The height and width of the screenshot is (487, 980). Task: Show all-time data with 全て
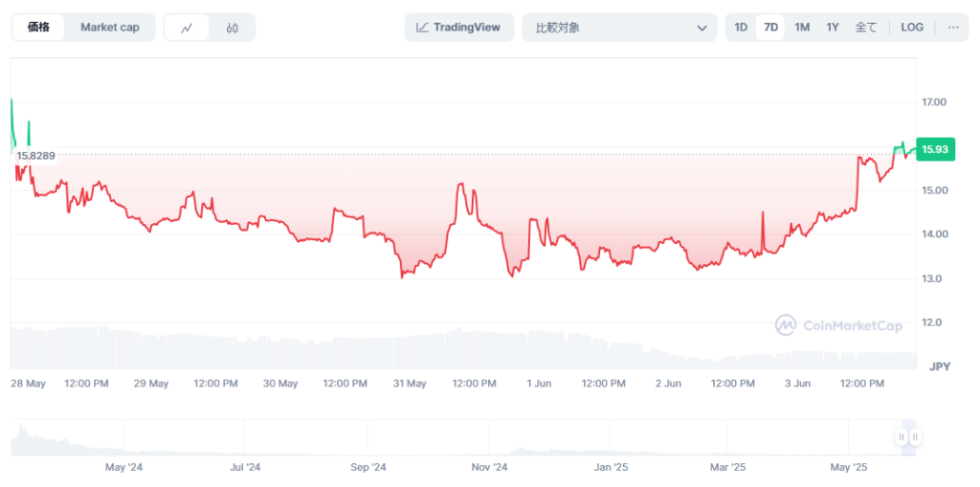point(865,27)
